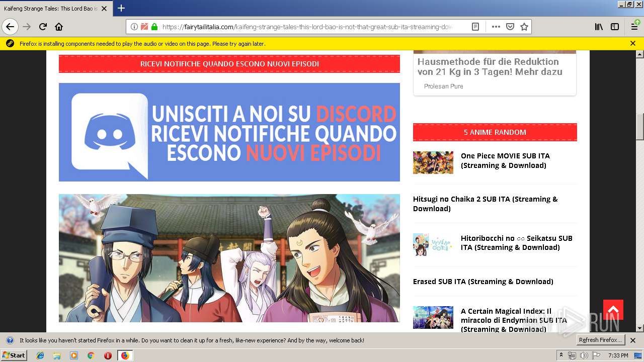The image size is (644, 362).
Task: Select the Firefox taskbar button
Action: tap(125, 355)
